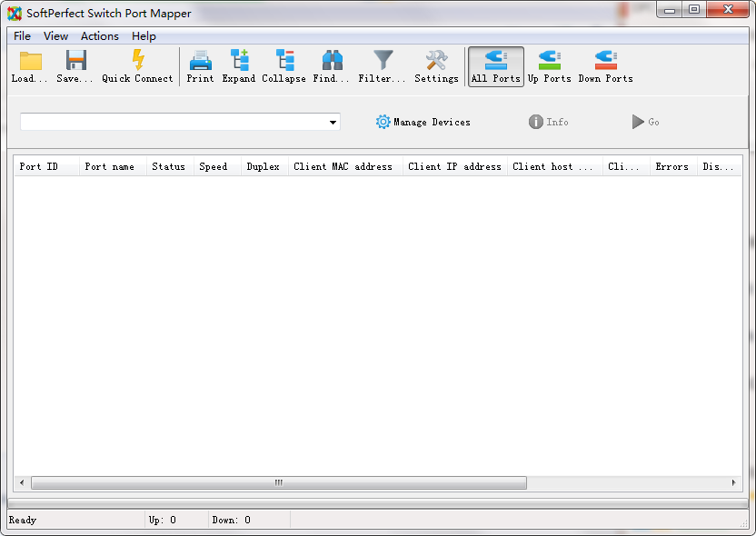Sort by Client MAC address column
756x536 pixels.
(x=345, y=167)
